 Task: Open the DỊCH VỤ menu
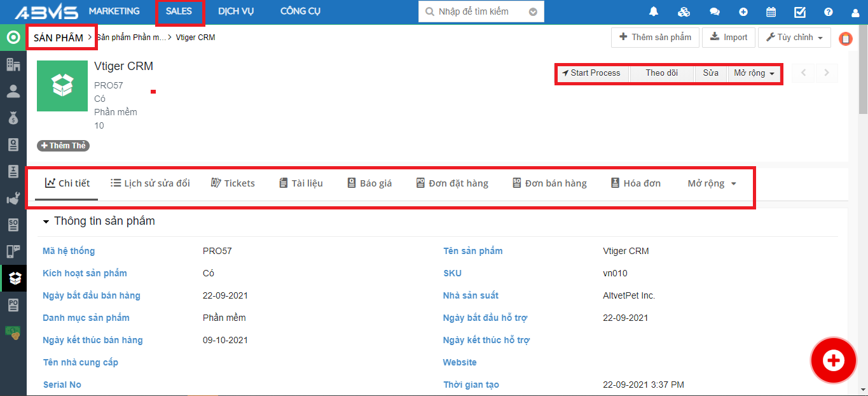[236, 11]
